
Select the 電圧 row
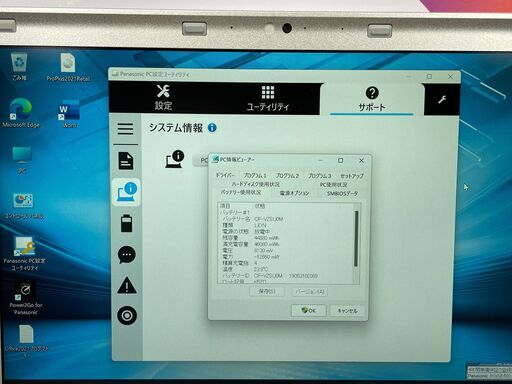[x=285, y=250]
